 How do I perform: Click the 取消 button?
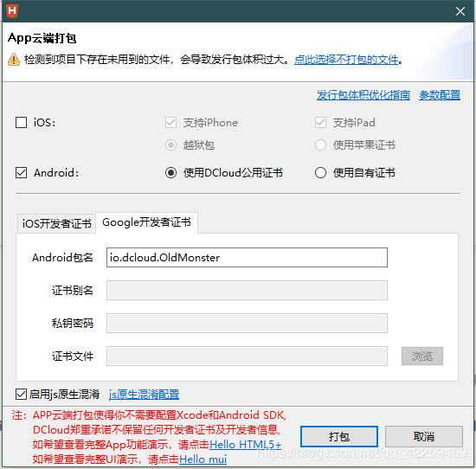coord(424,436)
